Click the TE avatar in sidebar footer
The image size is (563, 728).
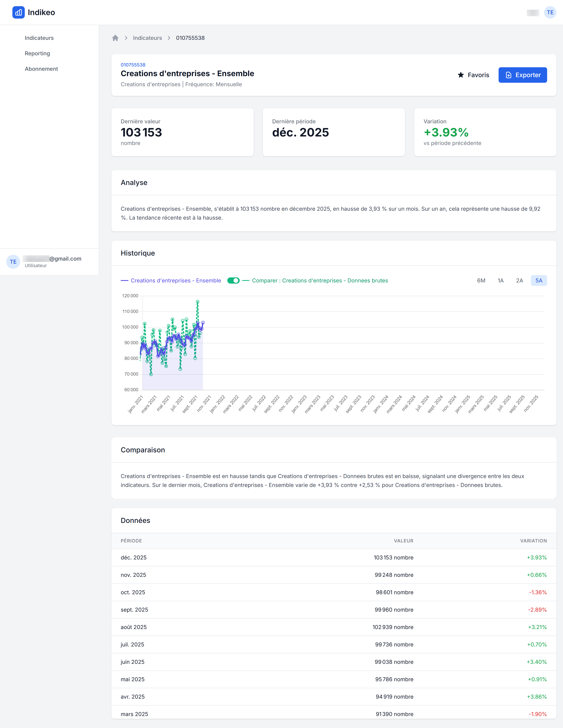click(13, 262)
